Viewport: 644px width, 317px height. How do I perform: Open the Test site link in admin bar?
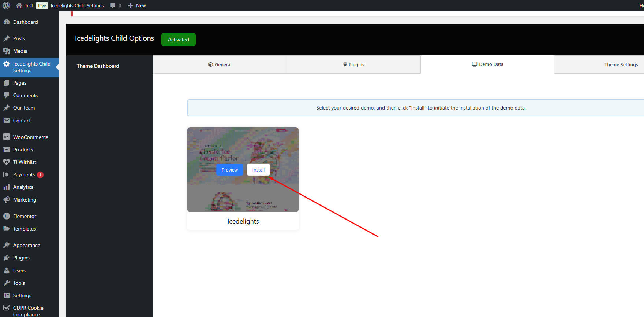(29, 5)
